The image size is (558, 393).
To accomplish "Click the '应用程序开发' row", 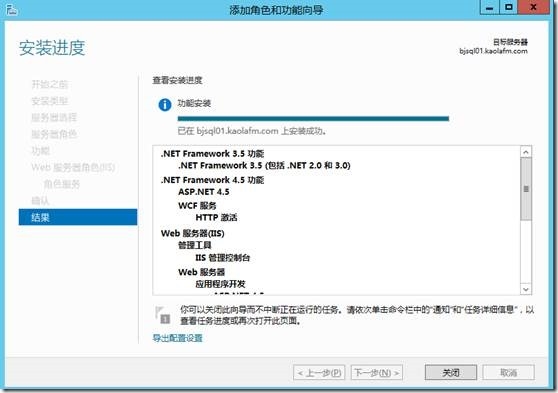I will click(x=220, y=284).
